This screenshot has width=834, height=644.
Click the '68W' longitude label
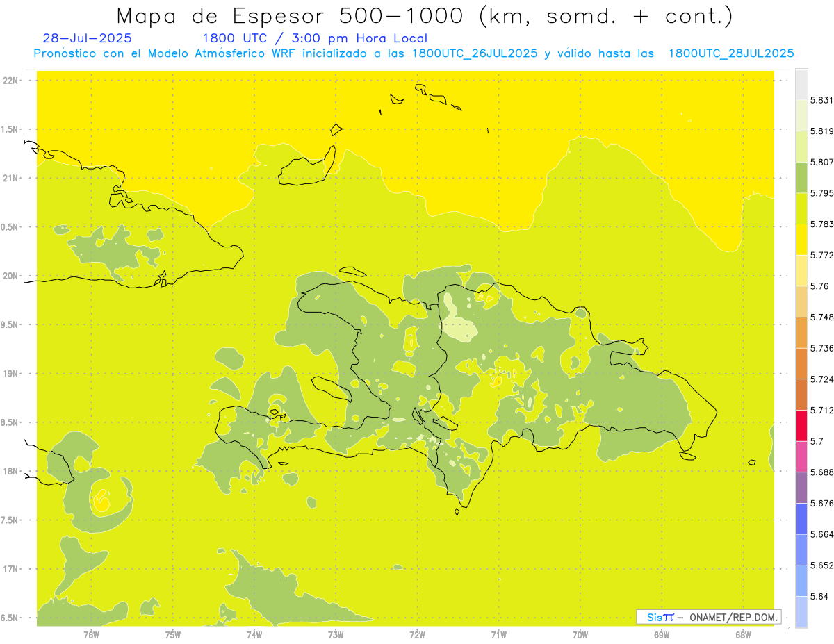pos(743,634)
